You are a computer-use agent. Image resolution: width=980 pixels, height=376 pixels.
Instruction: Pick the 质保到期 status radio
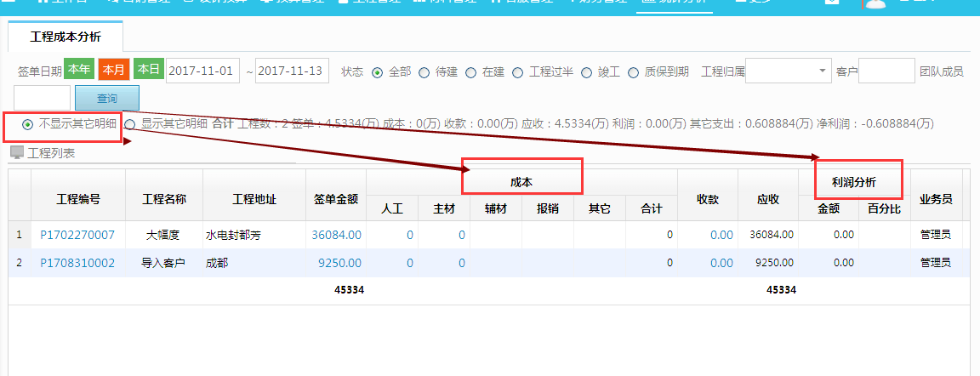point(633,72)
